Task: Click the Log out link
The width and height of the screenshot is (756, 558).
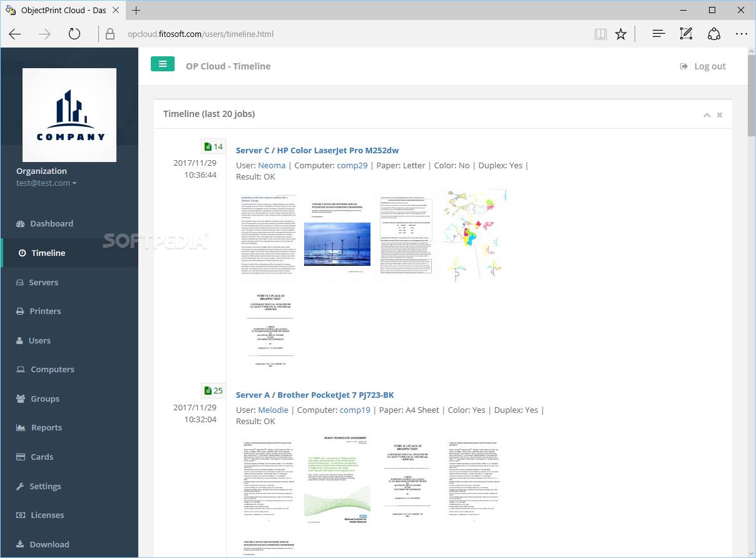Action: point(703,66)
